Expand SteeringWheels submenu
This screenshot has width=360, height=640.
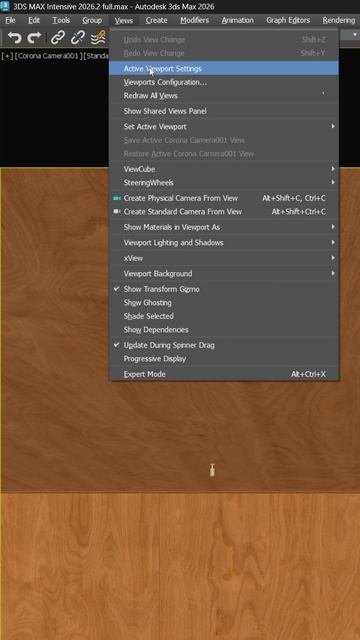pos(224,182)
